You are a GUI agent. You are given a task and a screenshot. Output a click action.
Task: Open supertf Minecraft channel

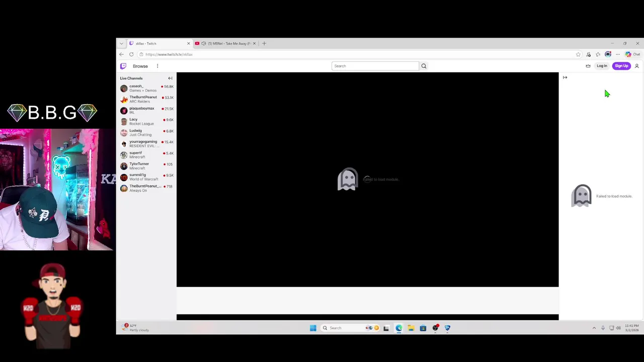pyautogui.click(x=147, y=154)
